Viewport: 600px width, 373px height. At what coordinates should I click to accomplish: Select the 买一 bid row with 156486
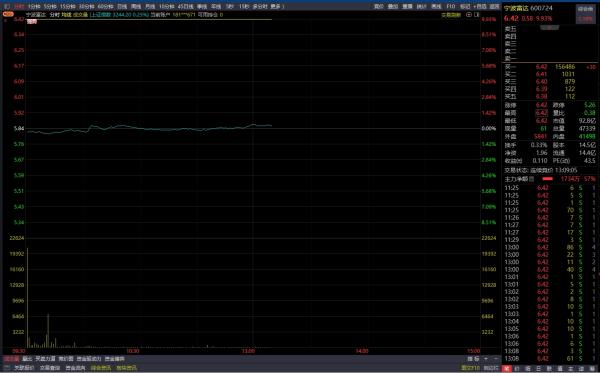pos(550,67)
